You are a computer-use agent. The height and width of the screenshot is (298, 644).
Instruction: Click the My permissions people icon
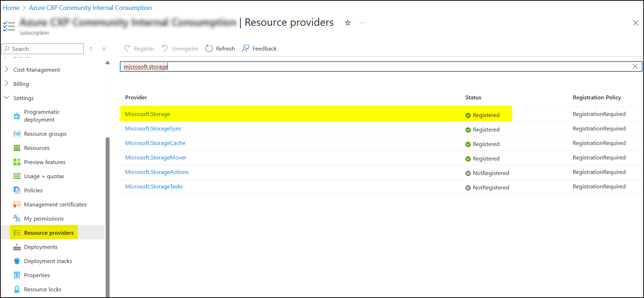[17, 218]
